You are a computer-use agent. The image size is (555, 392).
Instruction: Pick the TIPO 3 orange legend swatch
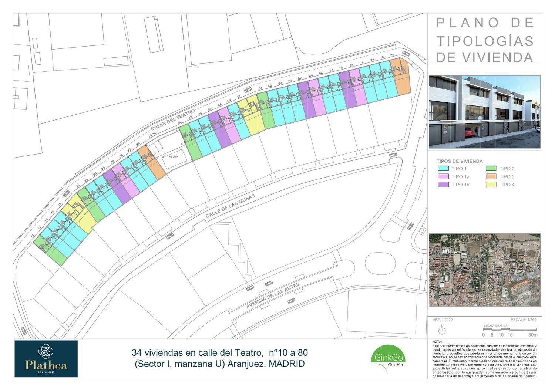tap(491, 177)
